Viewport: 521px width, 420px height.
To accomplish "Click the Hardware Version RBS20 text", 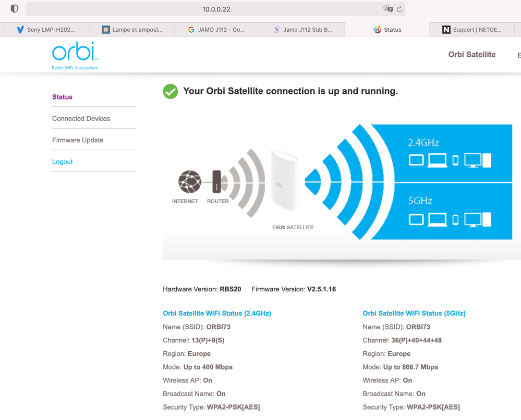I will coord(202,289).
